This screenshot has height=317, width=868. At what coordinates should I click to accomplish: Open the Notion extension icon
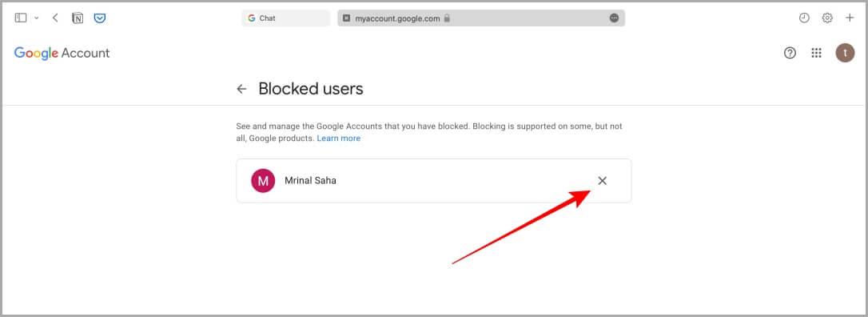tap(78, 18)
